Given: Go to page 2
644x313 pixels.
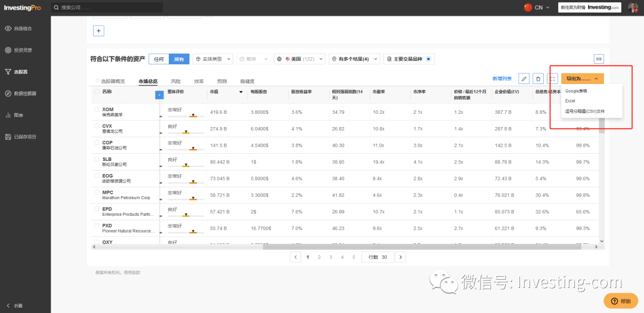Looking at the screenshot, I should [x=319, y=257].
